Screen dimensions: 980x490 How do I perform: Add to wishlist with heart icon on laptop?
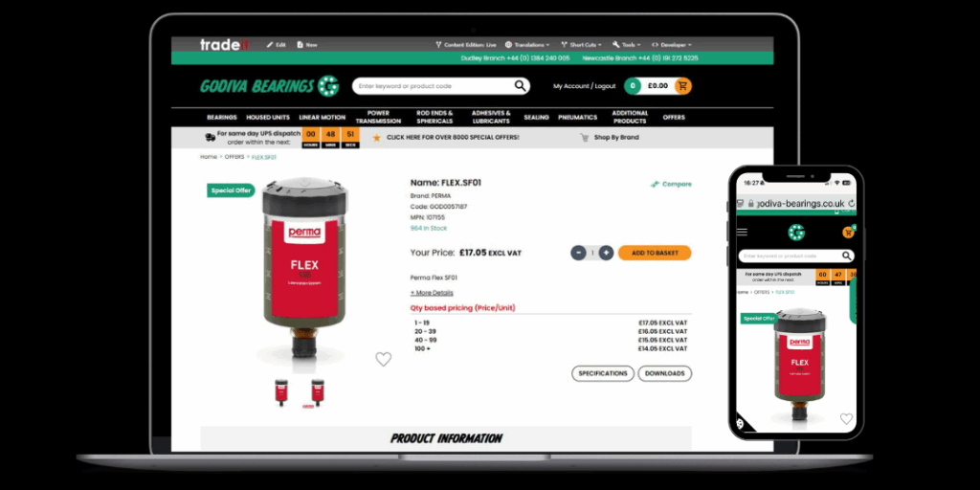tap(383, 359)
